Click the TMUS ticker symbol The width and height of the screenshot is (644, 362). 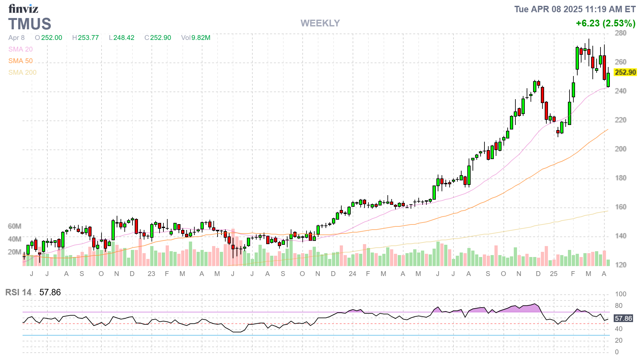[30, 24]
